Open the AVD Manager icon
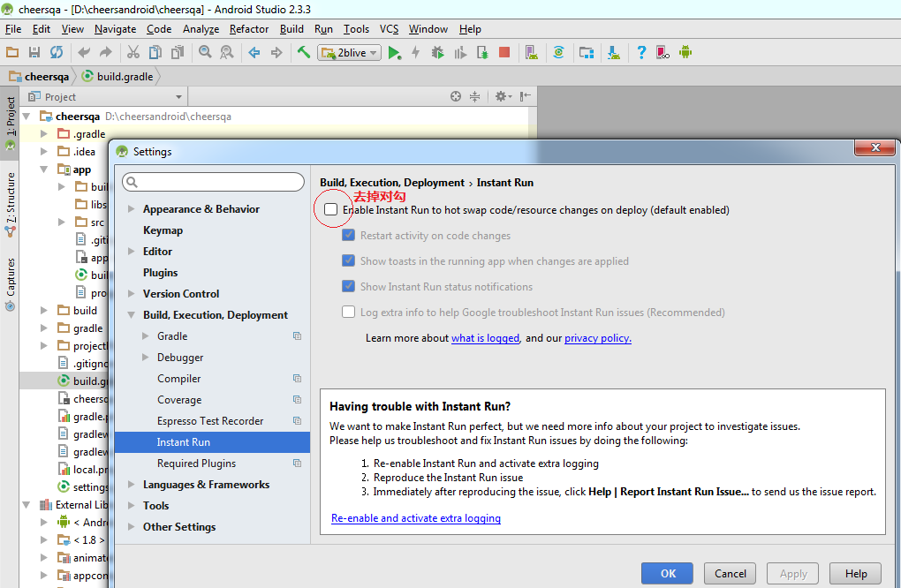 coord(532,53)
